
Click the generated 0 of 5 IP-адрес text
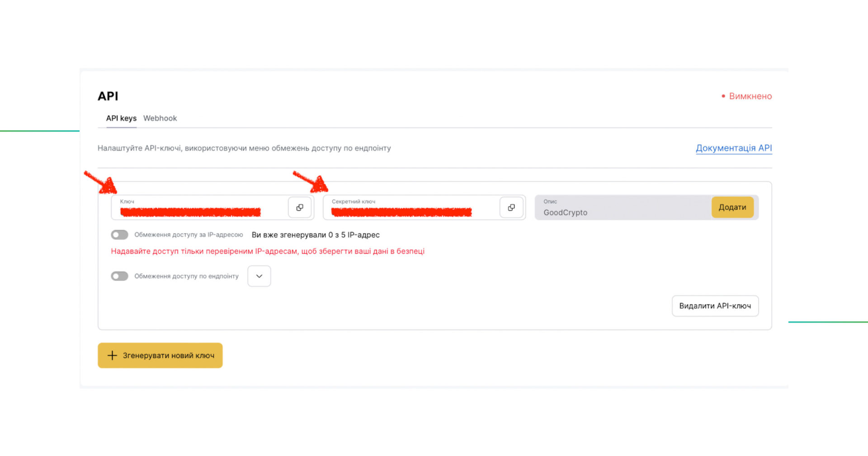coord(316,235)
